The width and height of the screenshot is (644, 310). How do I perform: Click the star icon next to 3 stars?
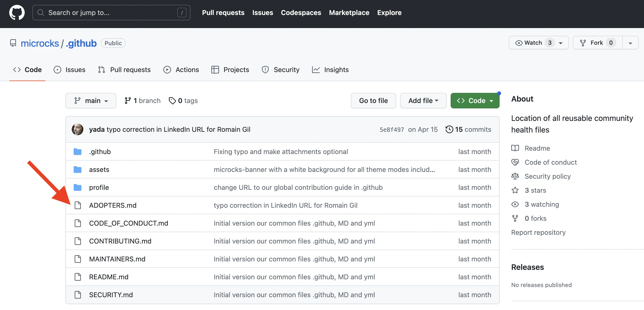click(515, 190)
